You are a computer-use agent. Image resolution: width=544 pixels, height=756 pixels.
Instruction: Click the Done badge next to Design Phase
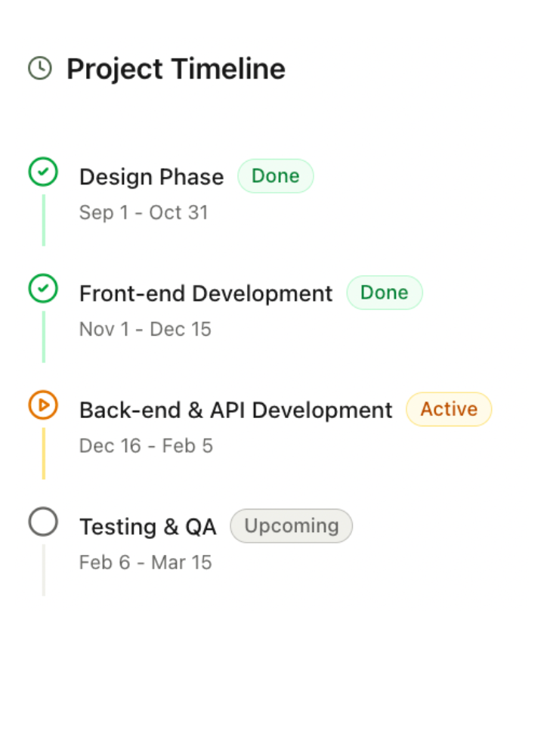pyautogui.click(x=275, y=176)
